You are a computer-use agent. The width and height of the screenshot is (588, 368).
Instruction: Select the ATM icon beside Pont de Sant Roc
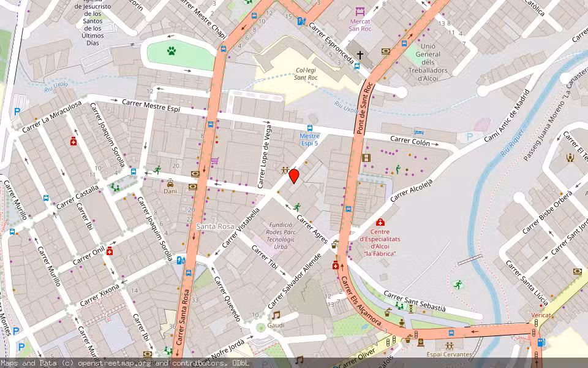click(x=386, y=51)
